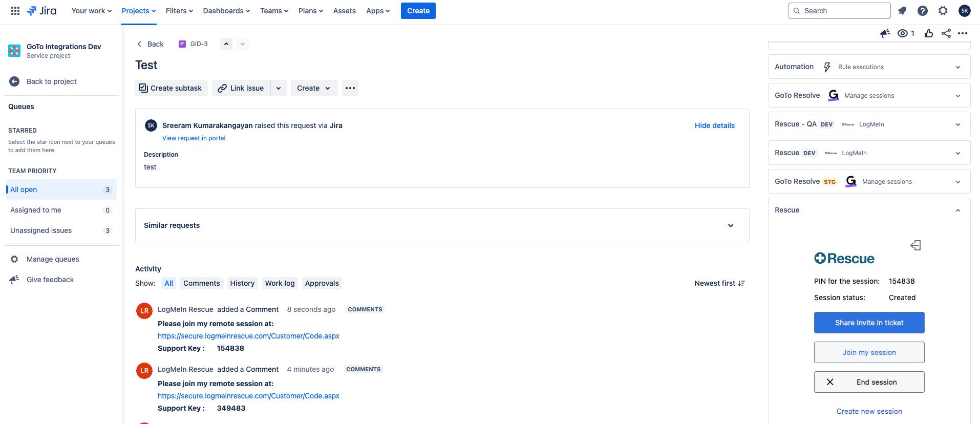
Task: Open View request in portal link
Action: click(x=194, y=138)
